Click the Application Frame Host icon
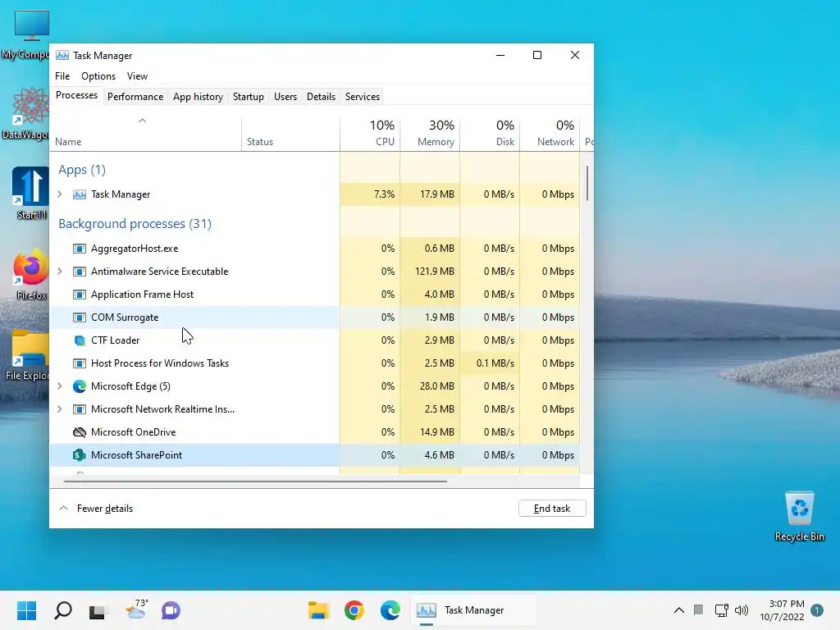The height and width of the screenshot is (630, 840). click(80, 294)
